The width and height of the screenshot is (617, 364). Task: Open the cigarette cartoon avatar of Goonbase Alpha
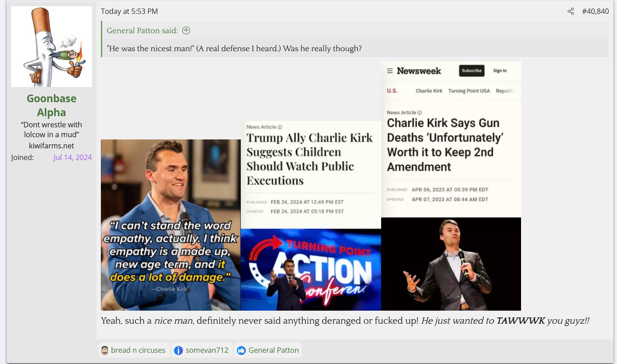[x=52, y=47]
